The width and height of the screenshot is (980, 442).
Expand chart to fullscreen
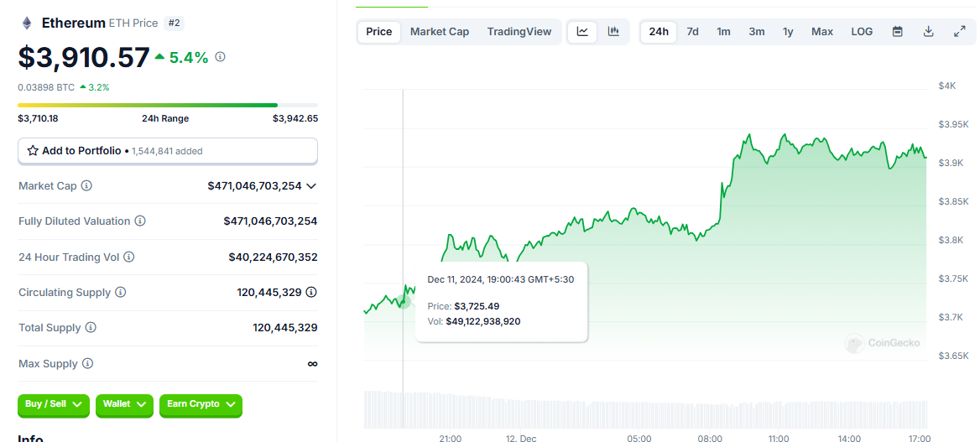960,32
